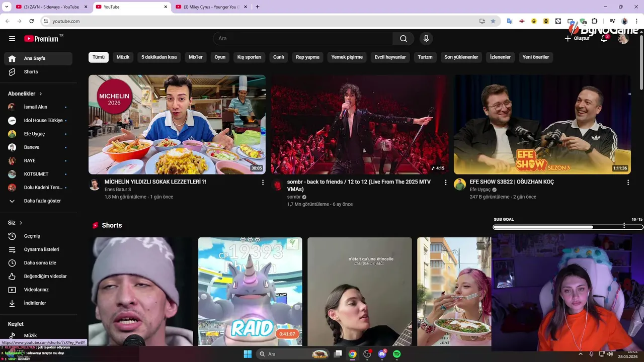Screen dimensions: 644x362
Task: Reload the page in Chrome
Action: pyautogui.click(x=31, y=21)
